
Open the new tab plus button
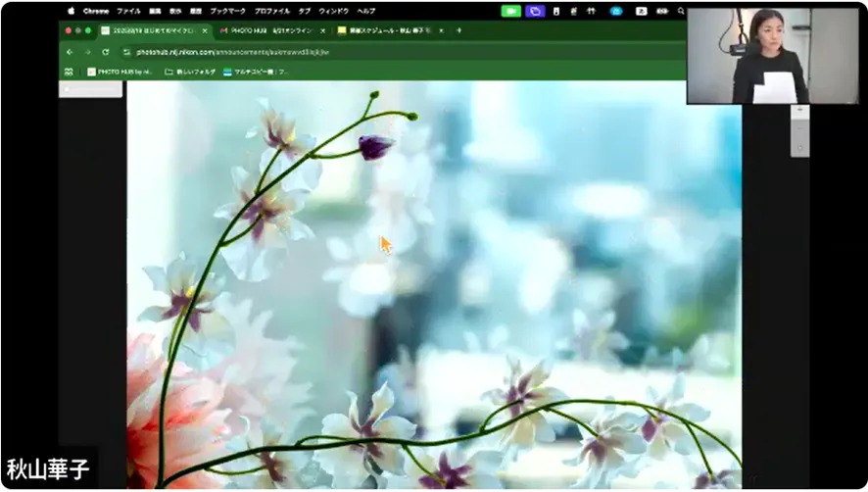pos(458,30)
